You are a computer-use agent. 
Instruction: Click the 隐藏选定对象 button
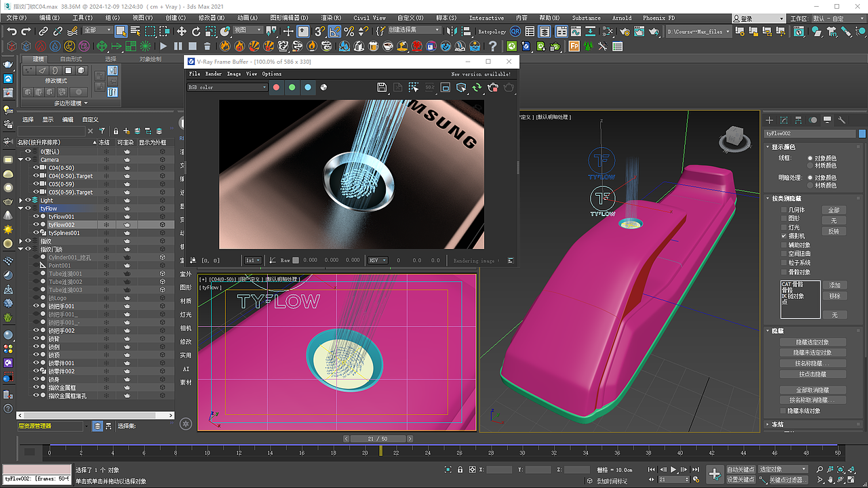(812, 342)
